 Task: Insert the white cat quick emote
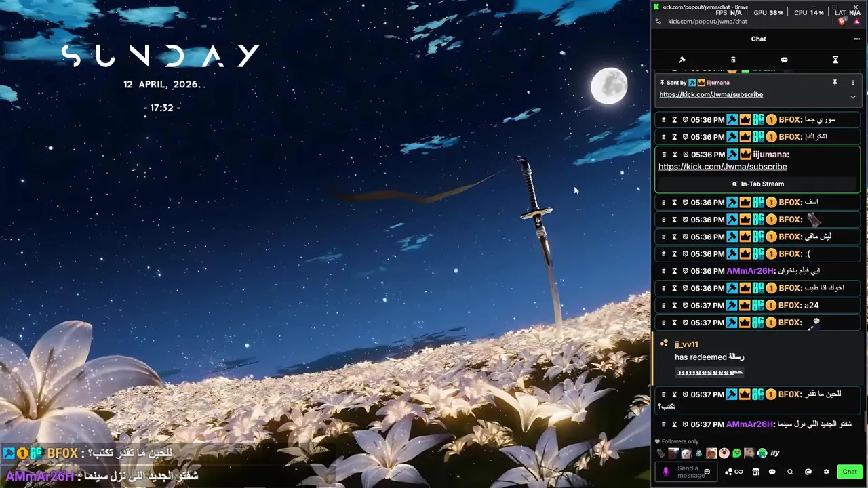point(686,453)
